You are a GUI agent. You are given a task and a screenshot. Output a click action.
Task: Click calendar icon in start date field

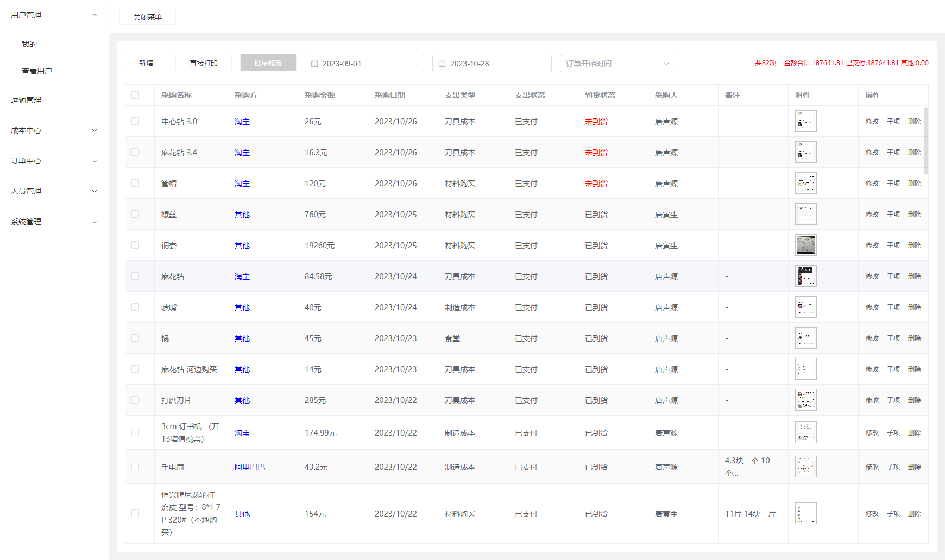point(314,64)
